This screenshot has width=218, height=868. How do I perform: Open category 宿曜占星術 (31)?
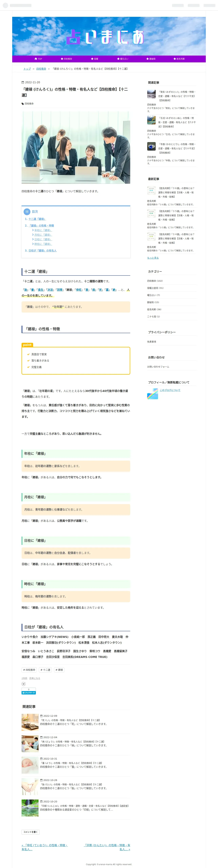[155, 288]
